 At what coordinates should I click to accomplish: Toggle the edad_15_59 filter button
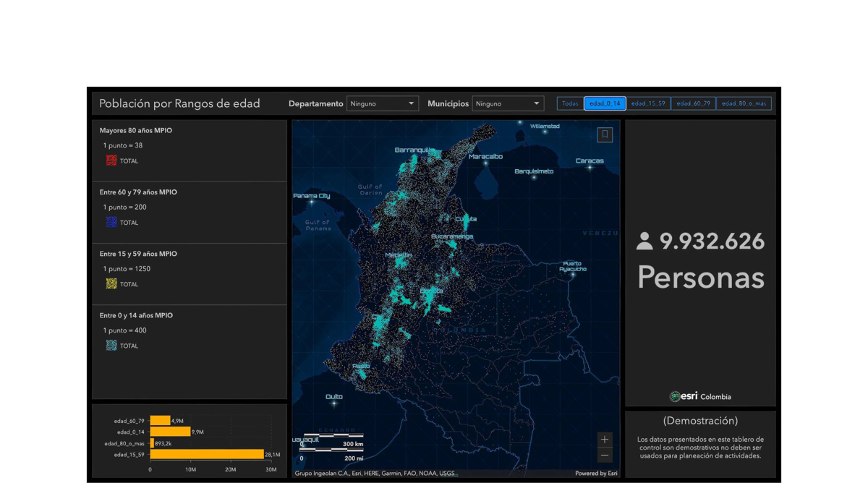click(648, 103)
